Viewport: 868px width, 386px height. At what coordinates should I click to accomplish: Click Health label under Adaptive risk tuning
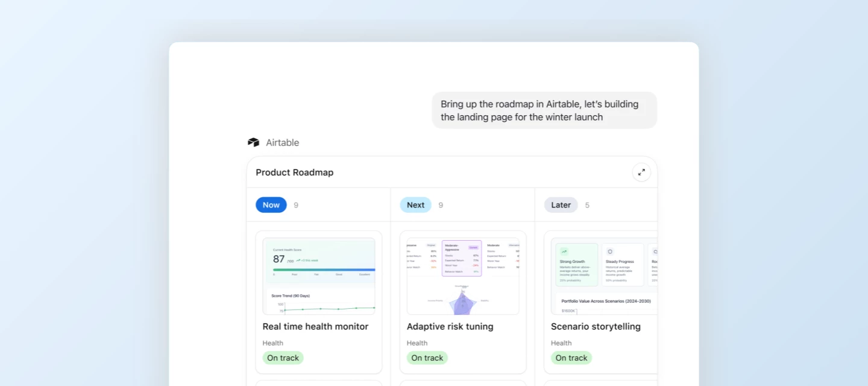417,343
